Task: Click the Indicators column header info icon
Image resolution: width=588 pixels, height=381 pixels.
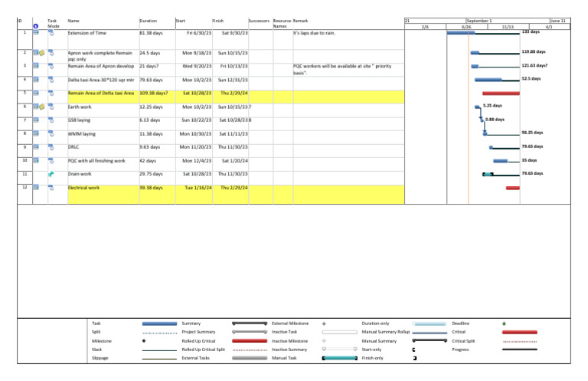Action: 36,26
